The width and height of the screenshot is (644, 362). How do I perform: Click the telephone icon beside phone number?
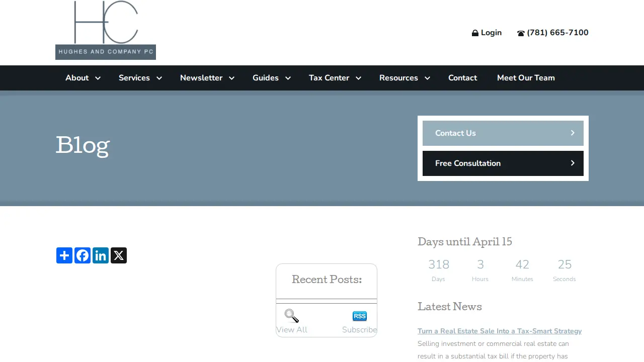pos(521,33)
